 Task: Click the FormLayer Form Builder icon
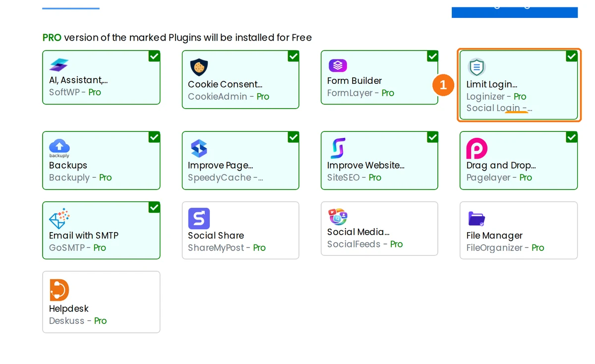338,65
